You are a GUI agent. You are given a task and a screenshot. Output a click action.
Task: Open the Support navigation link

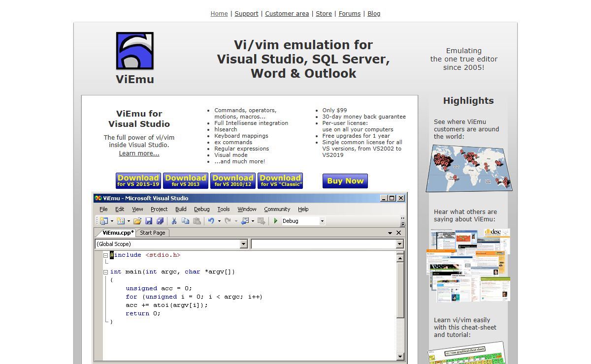click(x=246, y=14)
